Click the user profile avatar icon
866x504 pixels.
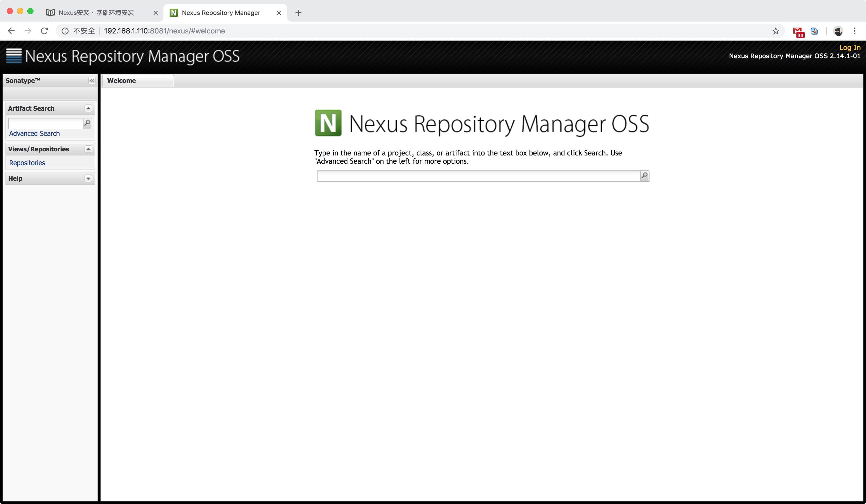pos(838,31)
